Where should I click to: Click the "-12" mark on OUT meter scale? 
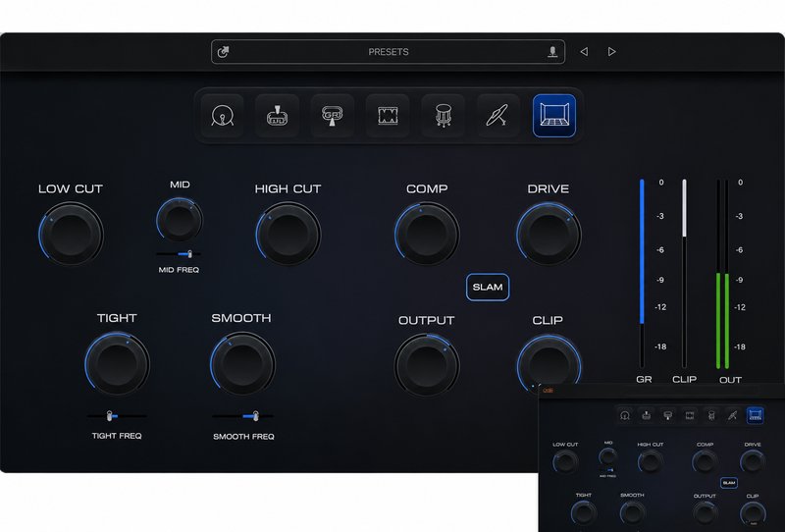(740, 307)
